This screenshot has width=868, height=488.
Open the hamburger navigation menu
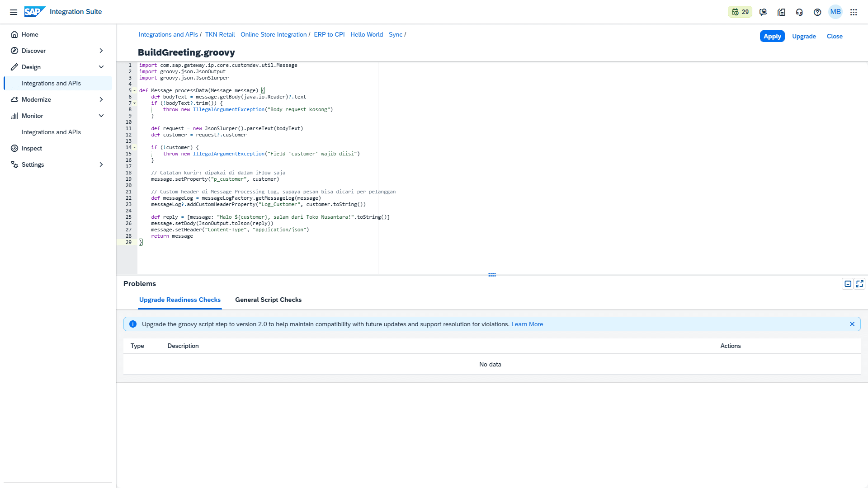pyautogui.click(x=14, y=12)
